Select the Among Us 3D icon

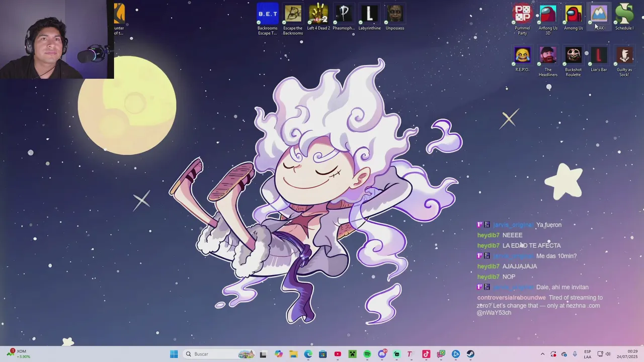548,19
